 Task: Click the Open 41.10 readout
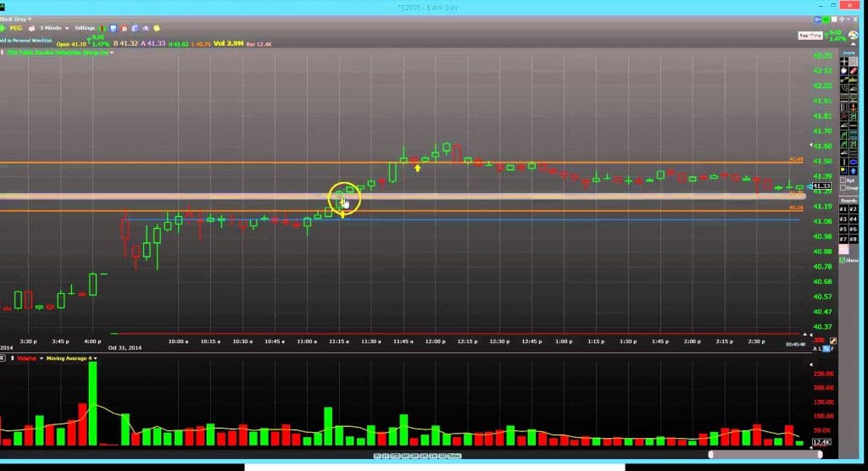[x=71, y=44]
